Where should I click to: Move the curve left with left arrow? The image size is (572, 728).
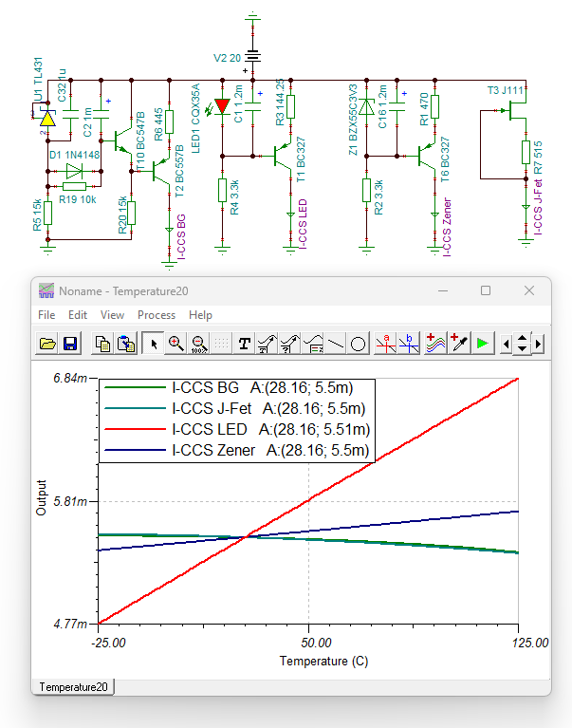(506, 344)
